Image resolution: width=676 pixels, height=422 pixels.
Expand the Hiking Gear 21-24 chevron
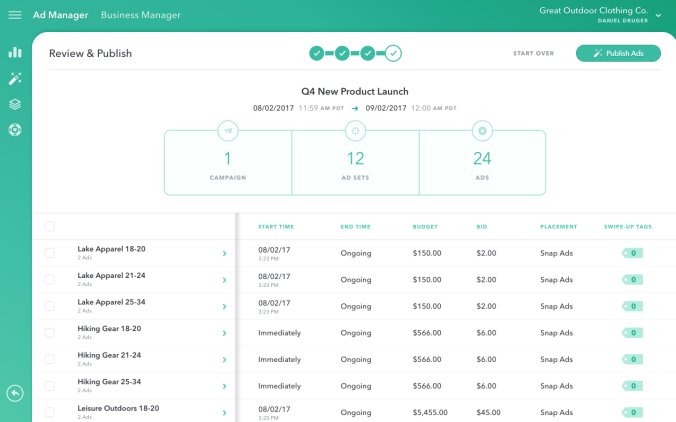(x=224, y=359)
